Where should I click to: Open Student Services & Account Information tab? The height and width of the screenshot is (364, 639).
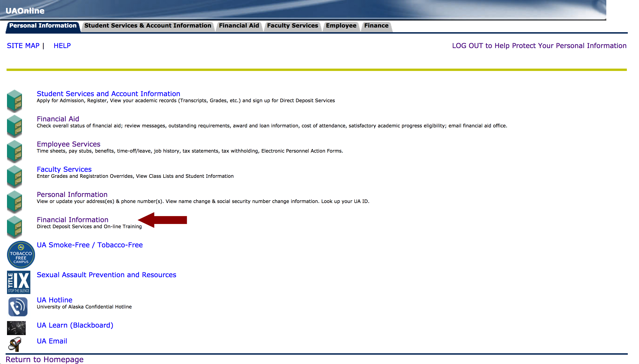[x=148, y=26]
